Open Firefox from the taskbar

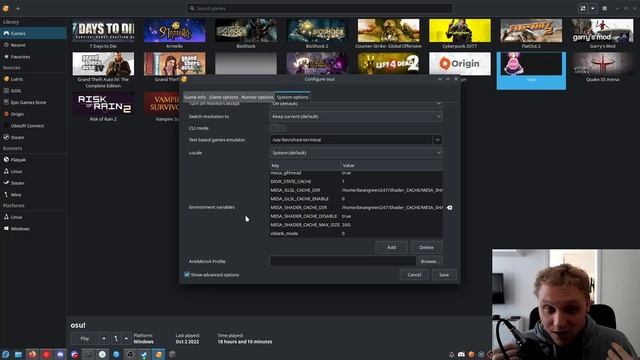click(x=32, y=354)
